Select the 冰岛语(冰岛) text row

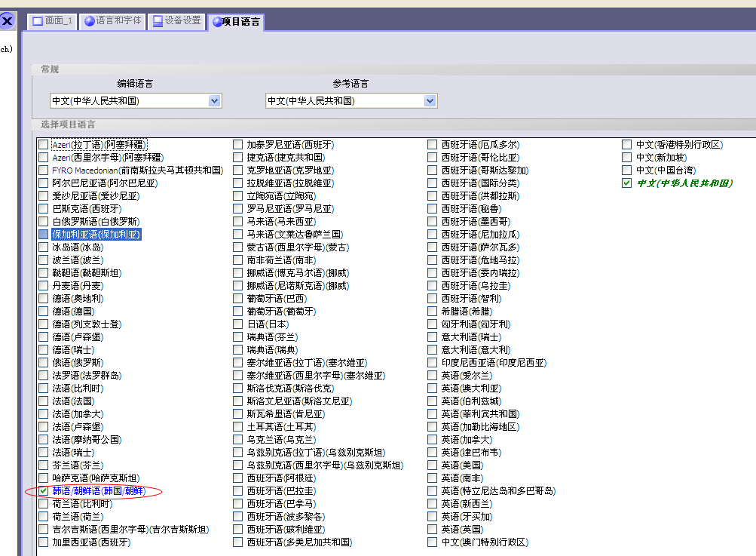[78, 247]
